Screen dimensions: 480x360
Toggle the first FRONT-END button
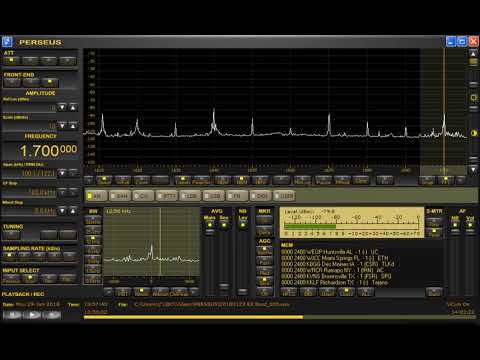click(x=12, y=82)
